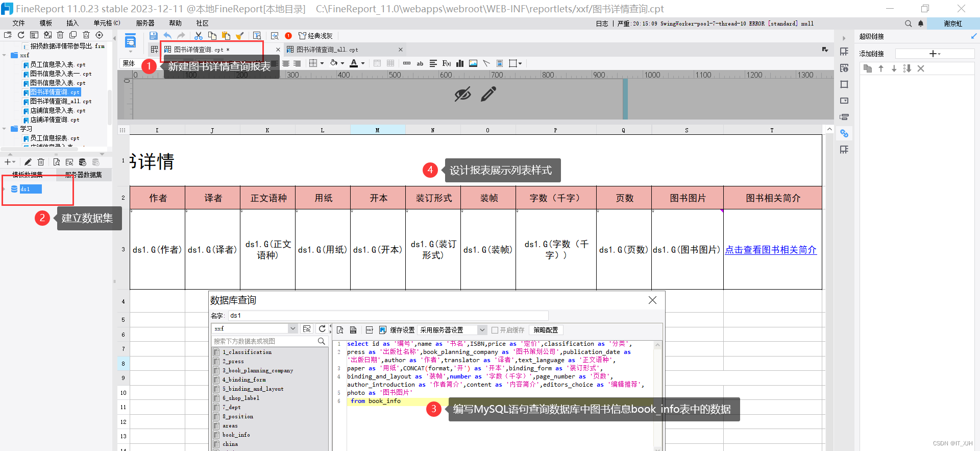Switch to the 服务器数据集 tab
The width and height of the screenshot is (980, 451).
(x=83, y=175)
